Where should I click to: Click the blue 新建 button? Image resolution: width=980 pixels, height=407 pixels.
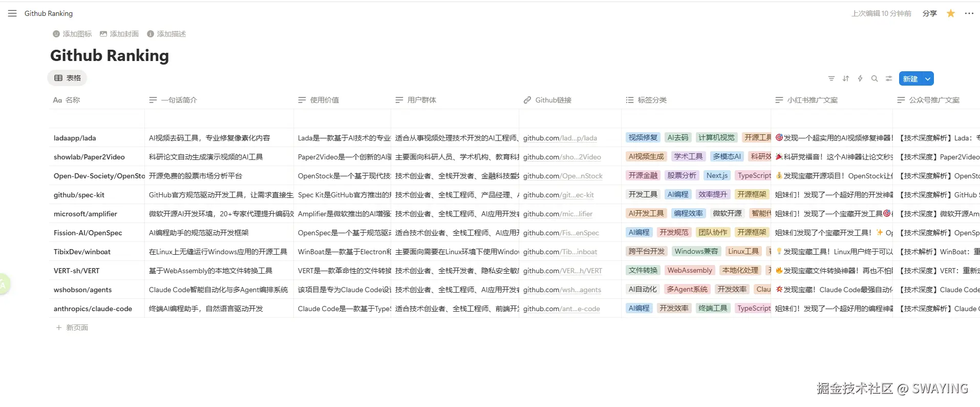coord(910,79)
